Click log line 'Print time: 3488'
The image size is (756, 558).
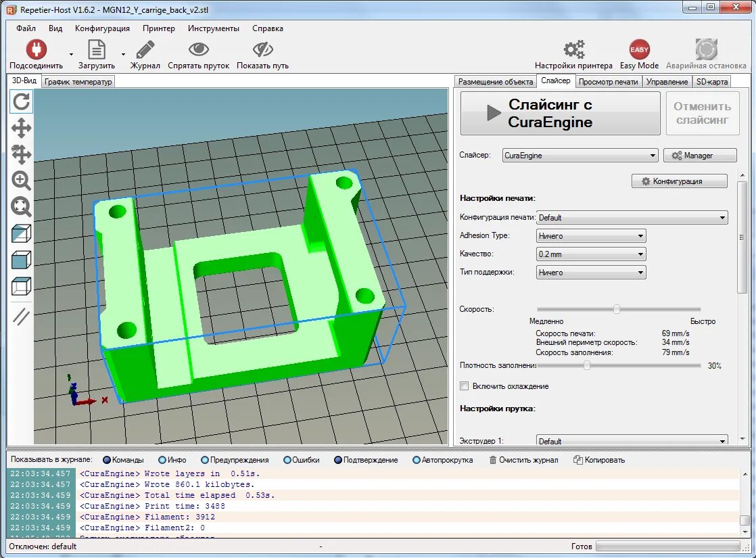point(185,506)
